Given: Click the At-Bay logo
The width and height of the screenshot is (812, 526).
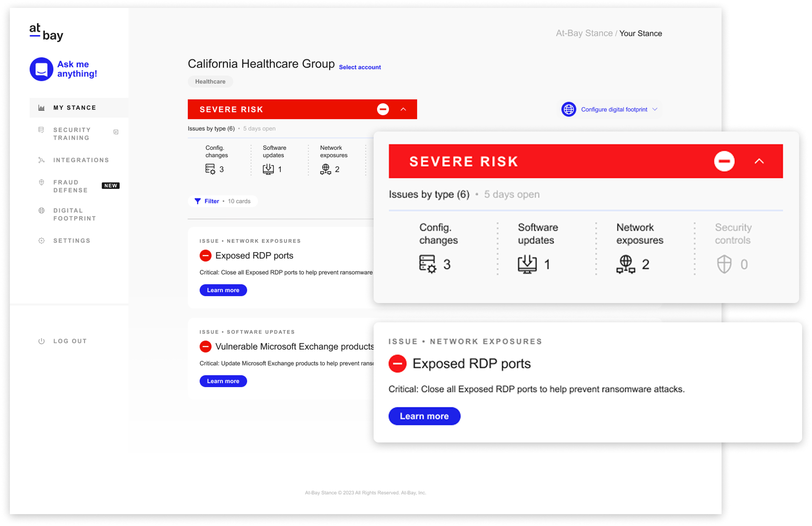Looking at the screenshot, I should pyautogui.click(x=46, y=32).
